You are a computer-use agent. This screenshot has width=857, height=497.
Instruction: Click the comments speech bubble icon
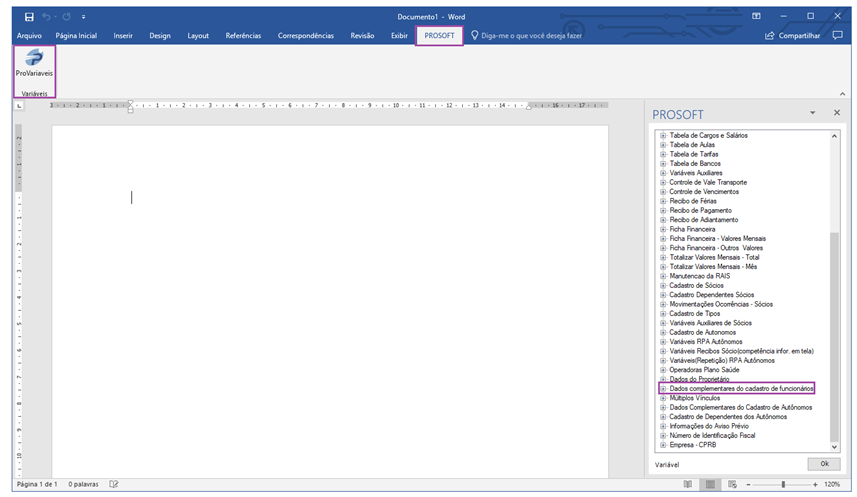pos(837,36)
